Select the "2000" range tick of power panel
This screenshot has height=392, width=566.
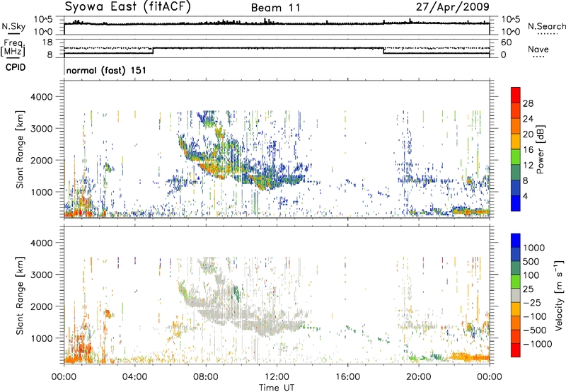pos(41,160)
